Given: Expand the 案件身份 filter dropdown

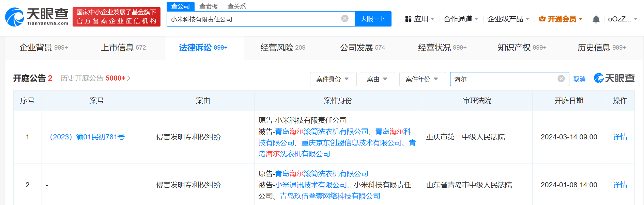Looking at the screenshot, I should [x=333, y=79].
